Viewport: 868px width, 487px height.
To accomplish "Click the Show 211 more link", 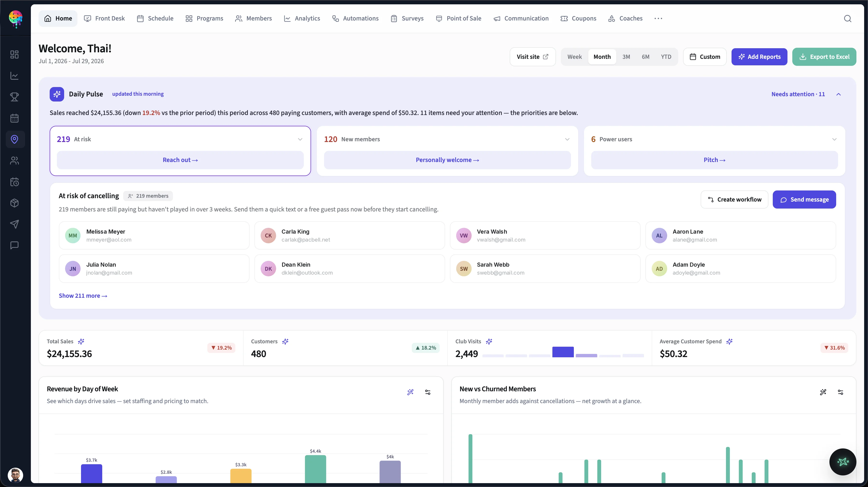I will (83, 296).
